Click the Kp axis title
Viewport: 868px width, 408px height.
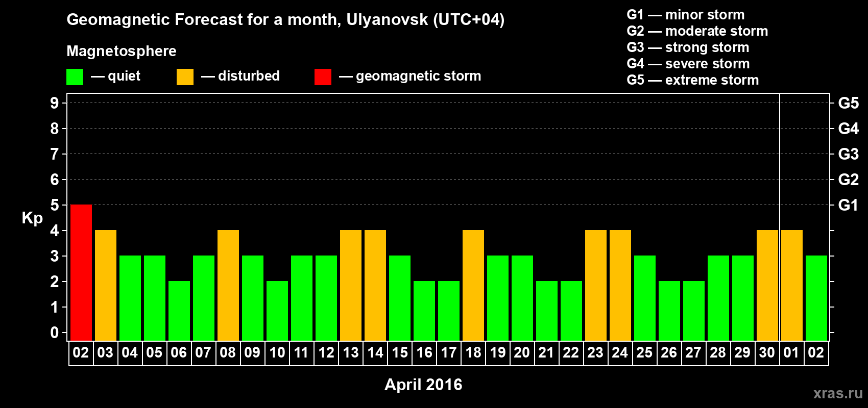pos(32,218)
